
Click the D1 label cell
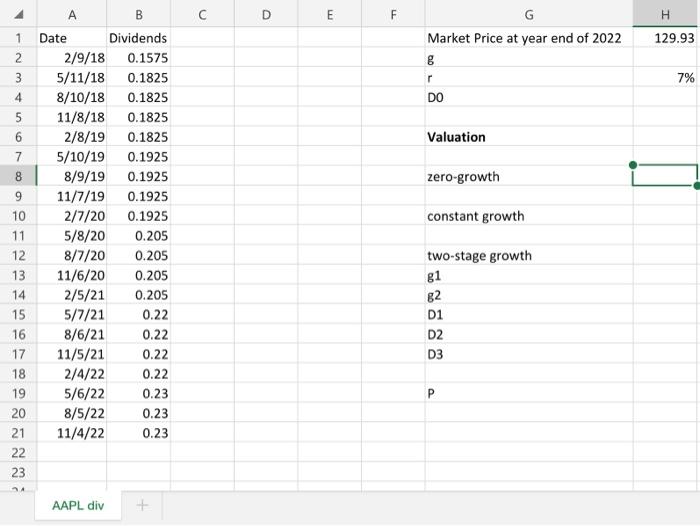[529, 315]
